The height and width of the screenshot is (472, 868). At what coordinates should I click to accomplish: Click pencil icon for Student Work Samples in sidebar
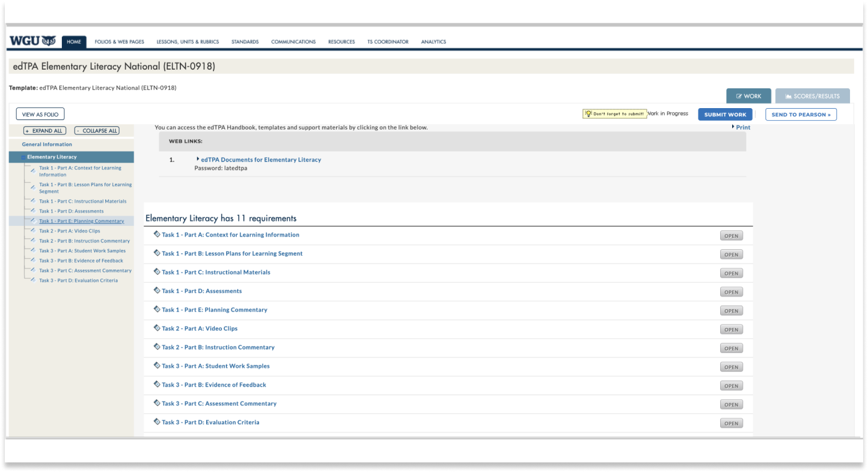pyautogui.click(x=33, y=250)
